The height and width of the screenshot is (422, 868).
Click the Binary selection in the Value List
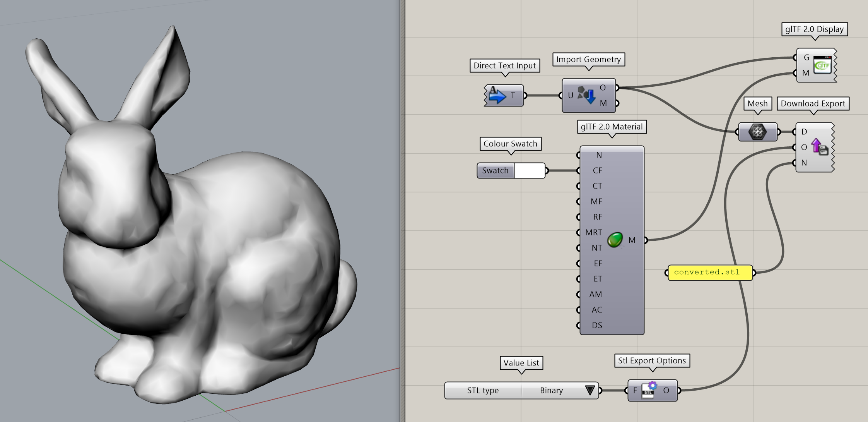[551, 391]
